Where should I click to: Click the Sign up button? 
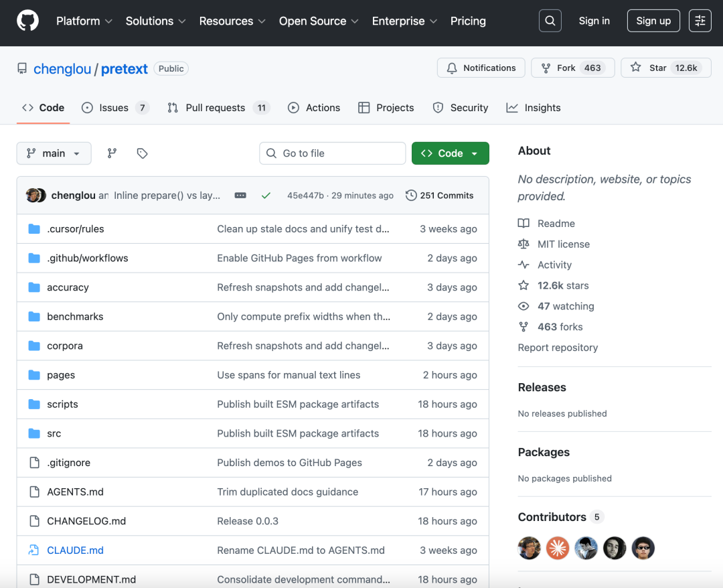click(x=653, y=20)
